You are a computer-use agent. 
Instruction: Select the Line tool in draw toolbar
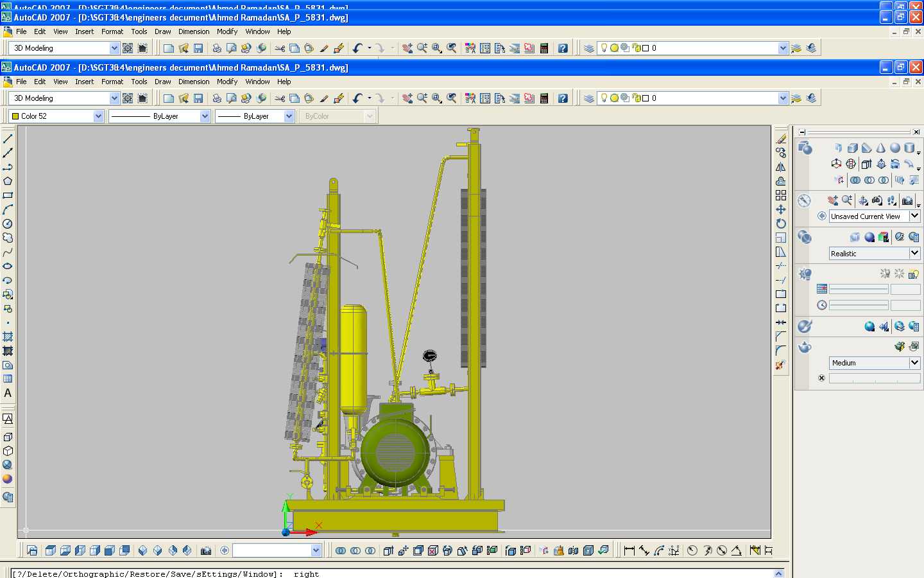8,139
